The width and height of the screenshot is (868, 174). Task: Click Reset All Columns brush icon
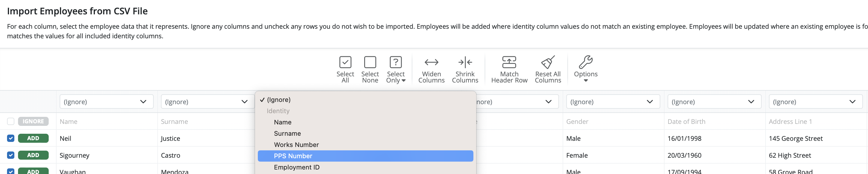tap(547, 63)
